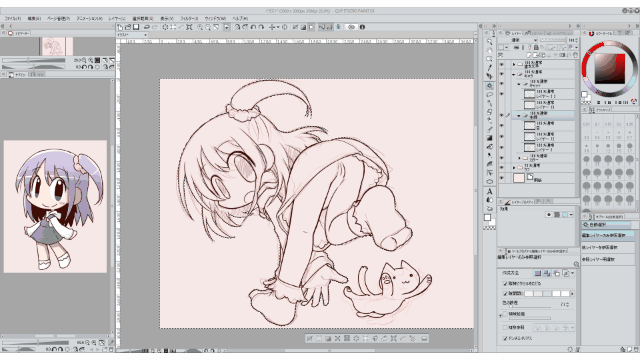Choose the 'Add to selection' mode icon
This screenshot has width=640, height=360.
547,273
